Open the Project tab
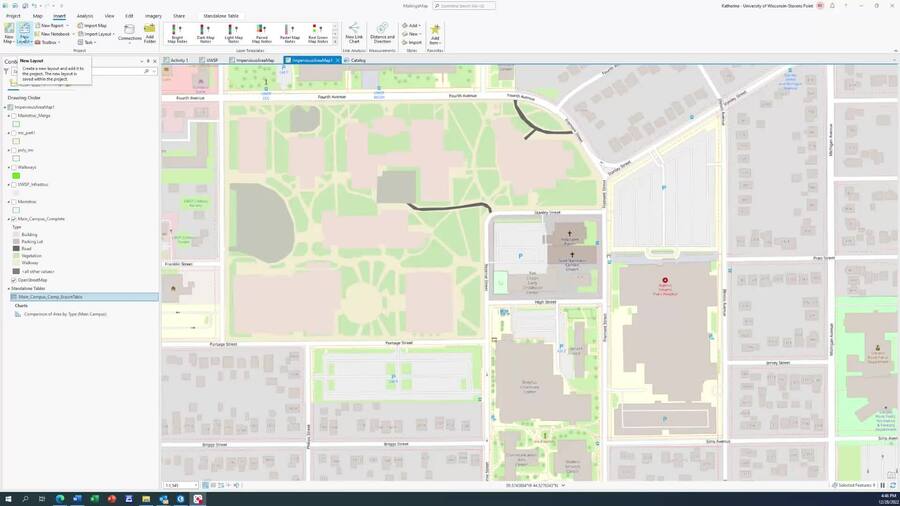The width and height of the screenshot is (900, 506). [x=13, y=16]
